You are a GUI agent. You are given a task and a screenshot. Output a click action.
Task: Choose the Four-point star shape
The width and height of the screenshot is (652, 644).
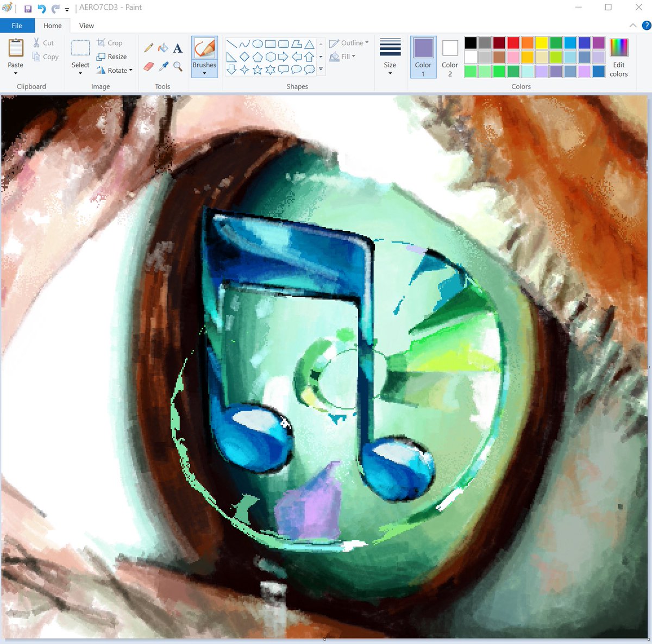click(x=244, y=69)
